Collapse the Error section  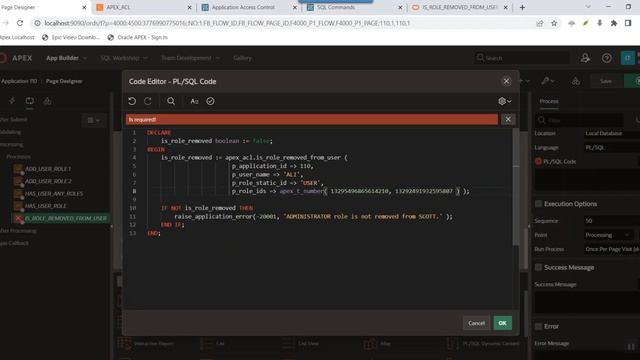[538, 326]
